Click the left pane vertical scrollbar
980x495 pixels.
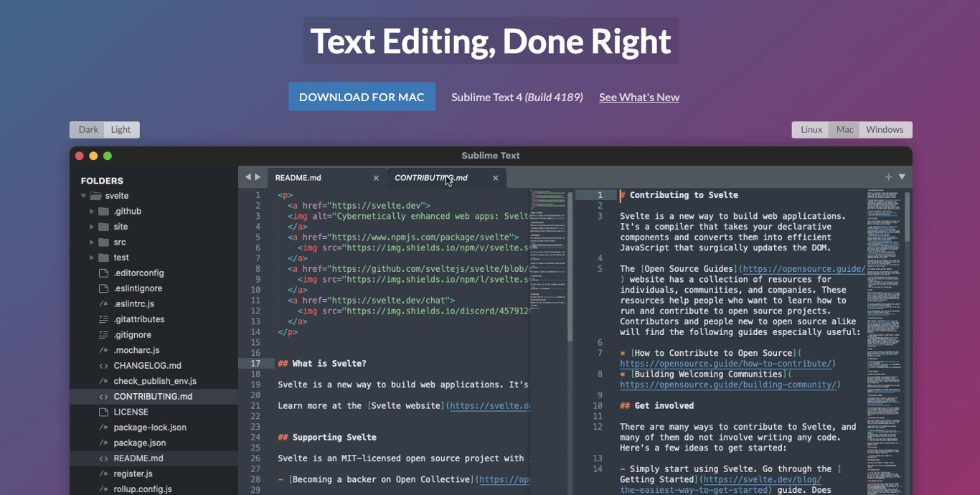point(570,266)
